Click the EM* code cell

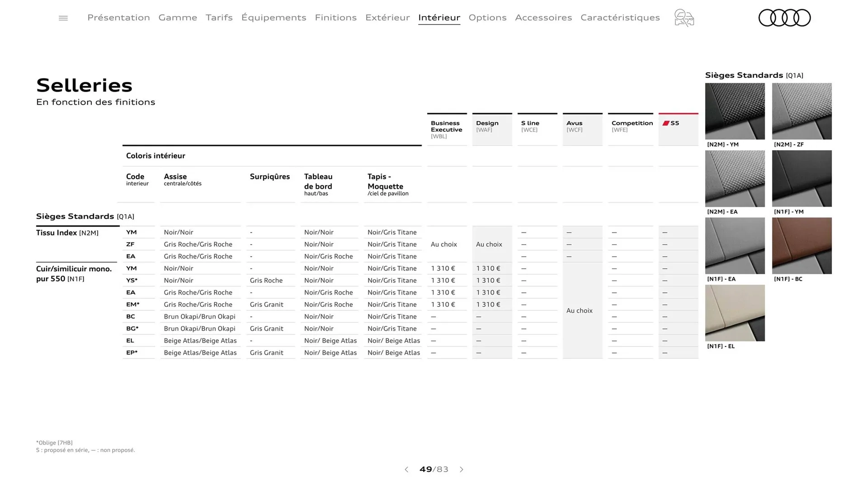point(133,305)
